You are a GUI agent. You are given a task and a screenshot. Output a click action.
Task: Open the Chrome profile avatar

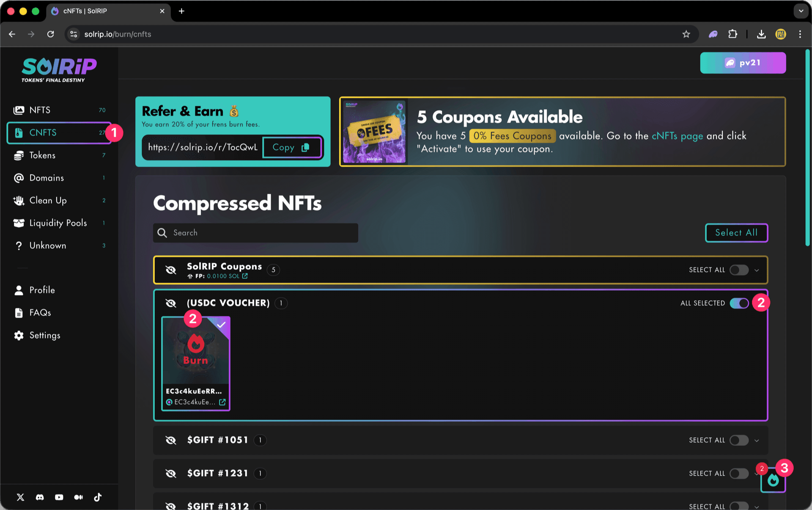tap(781, 34)
